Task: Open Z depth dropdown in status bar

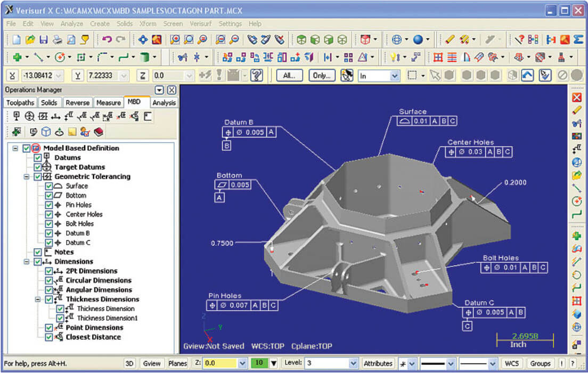Action: coord(242,363)
